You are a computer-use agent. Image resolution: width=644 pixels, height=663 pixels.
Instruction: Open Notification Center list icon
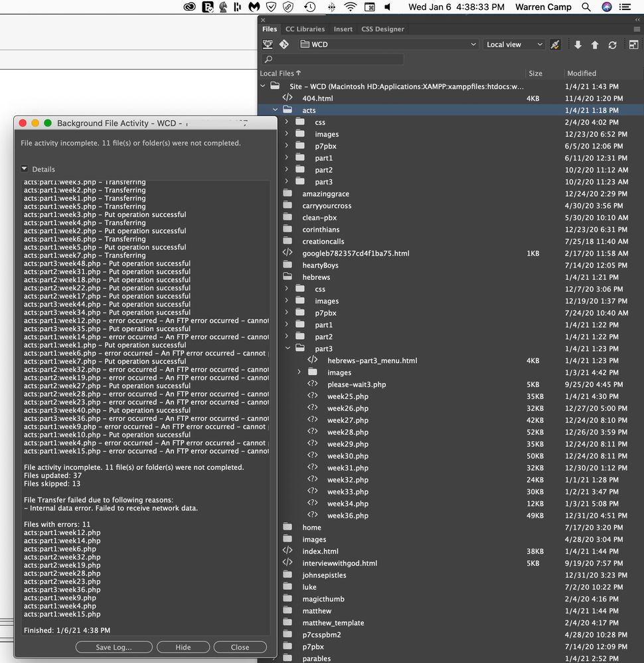[x=625, y=7]
